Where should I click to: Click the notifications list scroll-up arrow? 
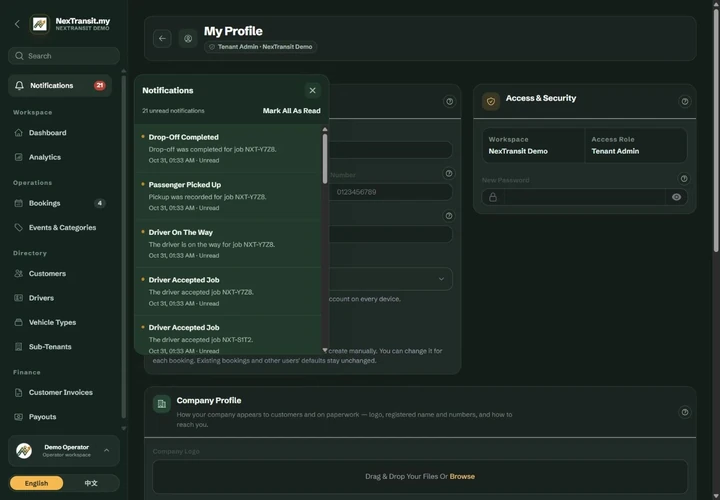[325, 129]
